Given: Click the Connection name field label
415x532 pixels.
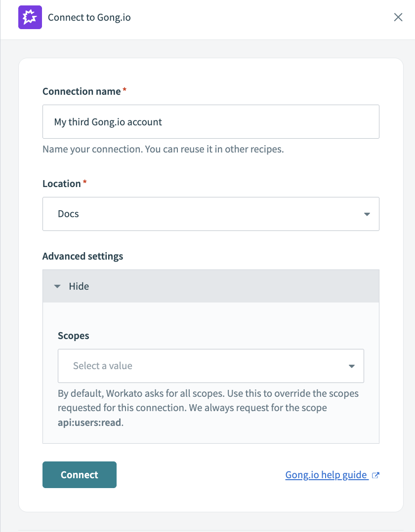Looking at the screenshot, I should tap(82, 92).
